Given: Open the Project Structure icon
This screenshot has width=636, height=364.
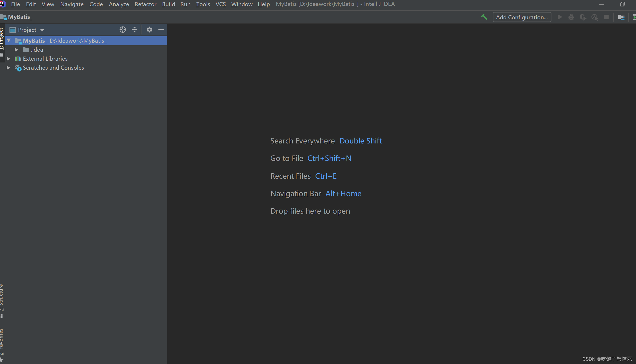Looking at the screenshot, I should 621,17.
